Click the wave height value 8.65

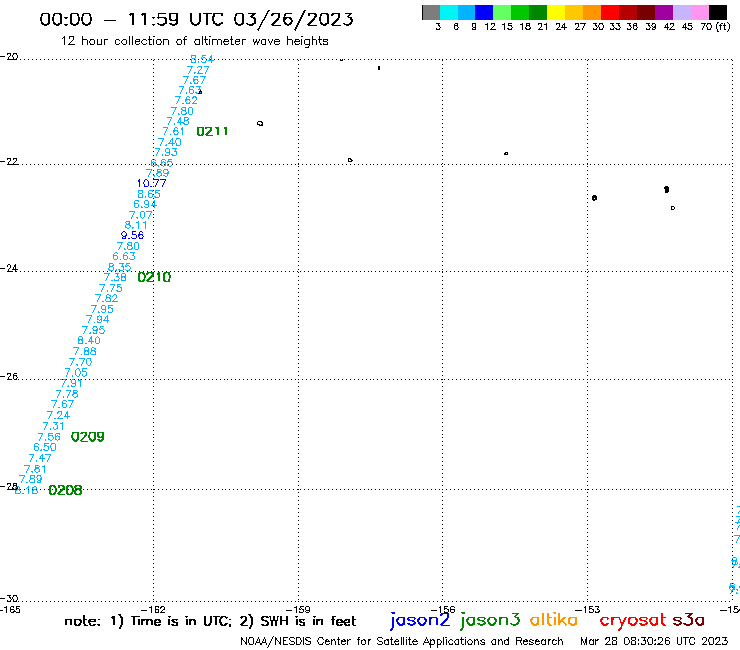[x=149, y=194]
